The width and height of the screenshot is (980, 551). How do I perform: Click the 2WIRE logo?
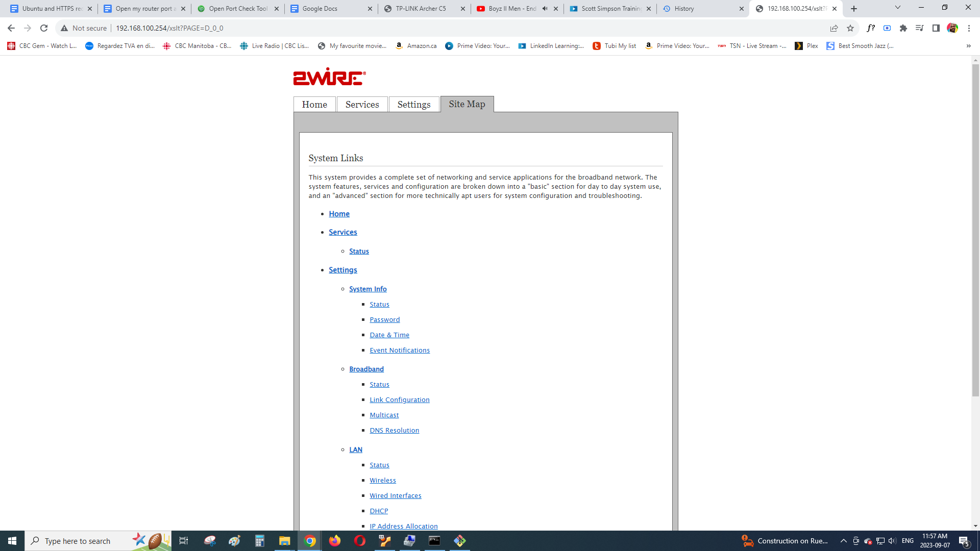click(329, 77)
